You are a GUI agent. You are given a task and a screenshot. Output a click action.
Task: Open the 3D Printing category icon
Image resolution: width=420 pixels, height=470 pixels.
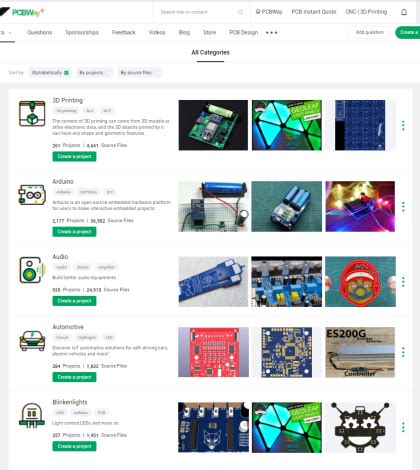[32, 114]
